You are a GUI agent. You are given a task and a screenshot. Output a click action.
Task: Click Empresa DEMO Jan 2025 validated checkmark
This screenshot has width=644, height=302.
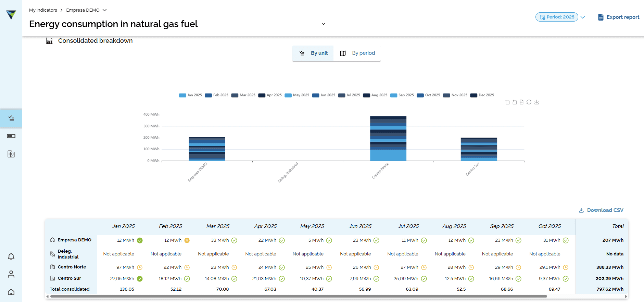click(140, 240)
